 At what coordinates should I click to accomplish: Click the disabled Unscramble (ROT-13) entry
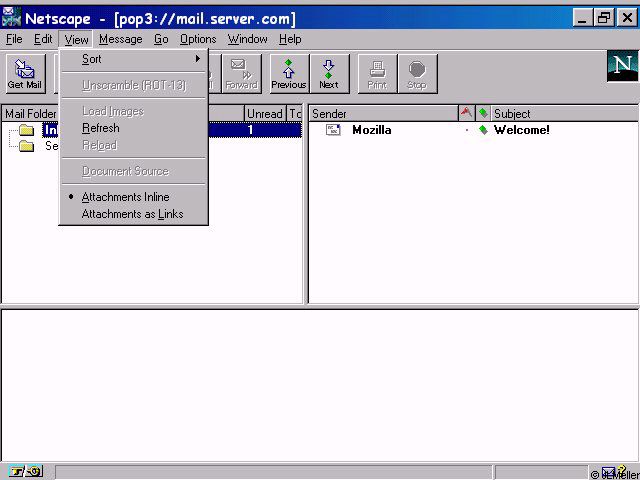coord(134,85)
